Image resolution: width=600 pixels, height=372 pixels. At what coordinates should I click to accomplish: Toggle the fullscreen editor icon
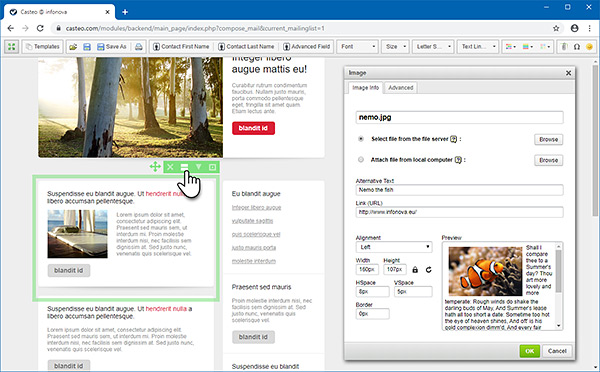point(11,47)
